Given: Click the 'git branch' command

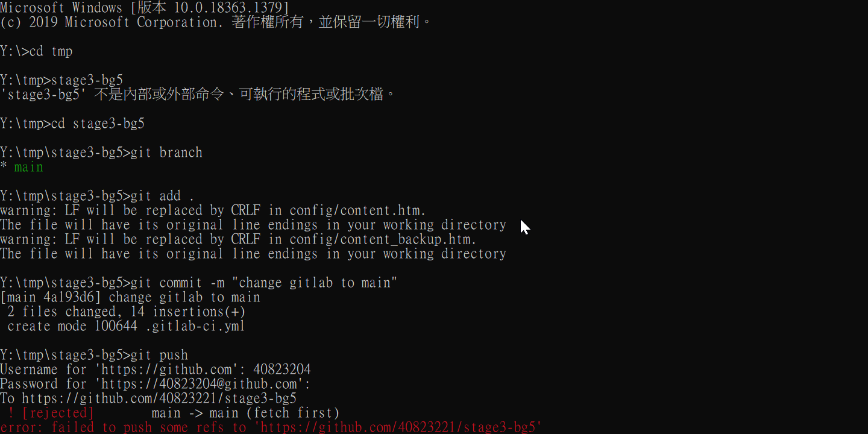Looking at the screenshot, I should click(166, 153).
